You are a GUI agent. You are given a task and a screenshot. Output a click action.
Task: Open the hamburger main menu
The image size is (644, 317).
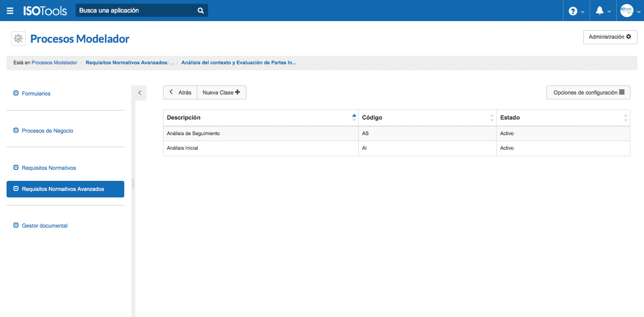10,11
